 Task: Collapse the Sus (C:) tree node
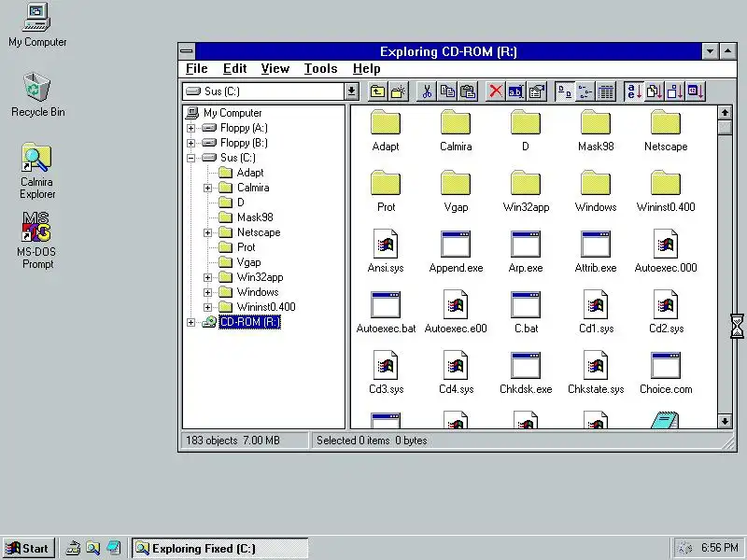[191, 158]
